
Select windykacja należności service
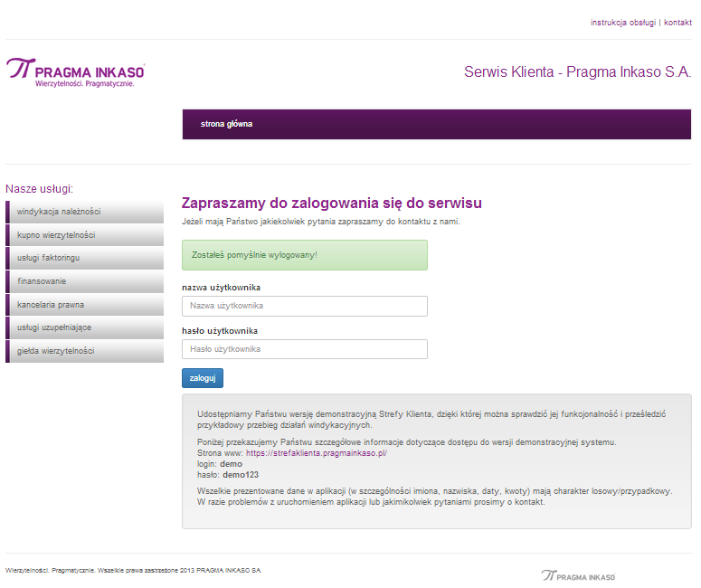click(x=84, y=212)
